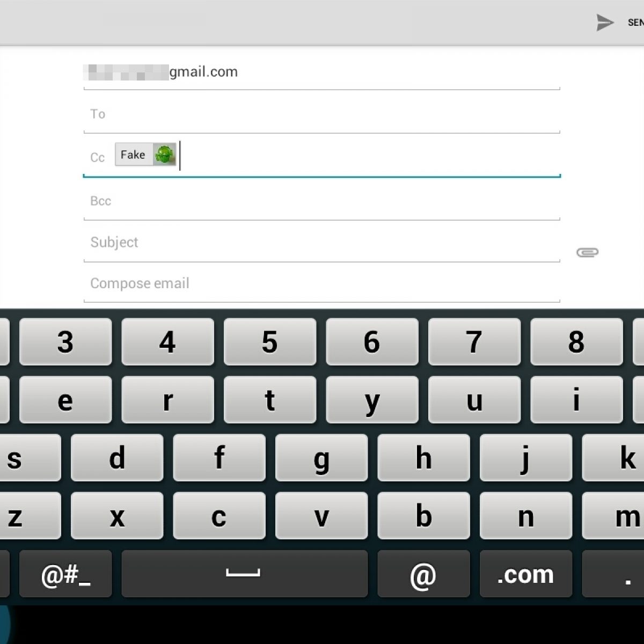Select the Fake contact chip avatar
The image size is (644, 644).
(x=165, y=155)
